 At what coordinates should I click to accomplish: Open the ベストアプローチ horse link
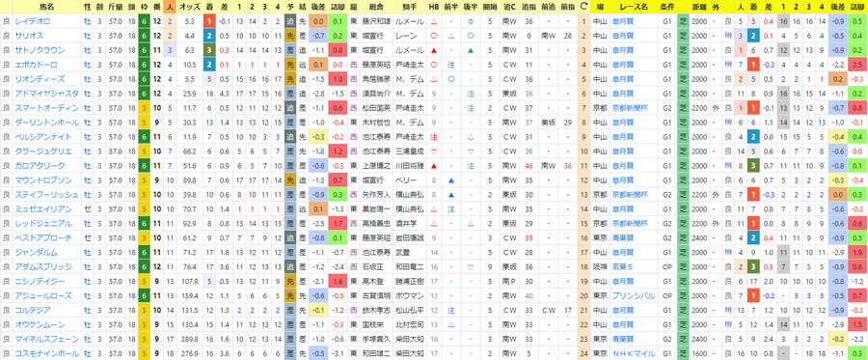[x=43, y=237]
